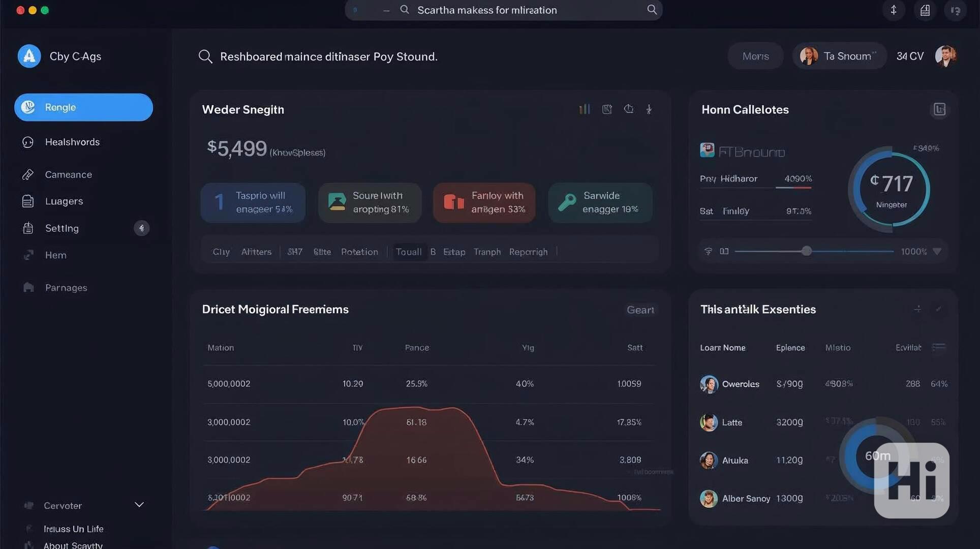Switch to the Potetion tab
The height and width of the screenshot is (549, 980).
[x=359, y=252]
